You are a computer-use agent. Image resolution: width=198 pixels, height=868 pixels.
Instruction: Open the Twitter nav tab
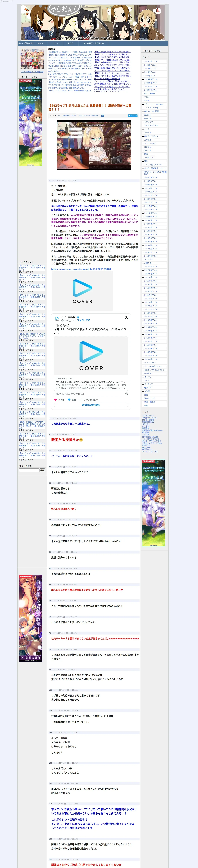pos(41,43)
